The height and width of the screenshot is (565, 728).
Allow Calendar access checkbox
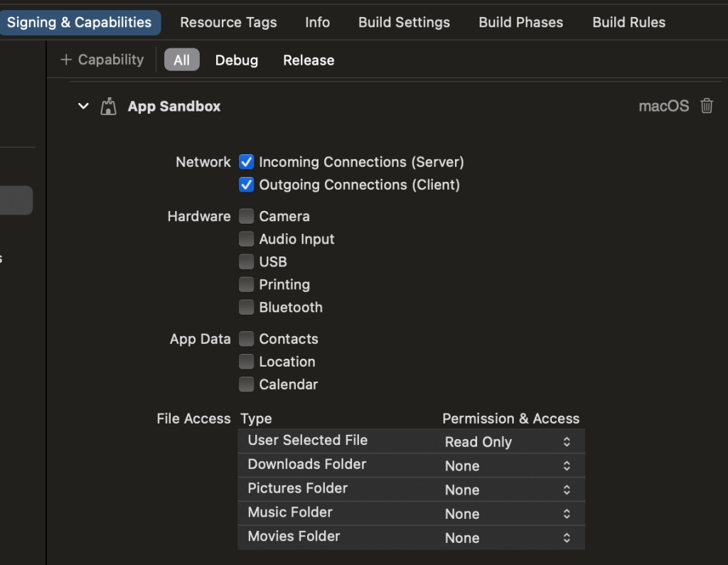[247, 384]
